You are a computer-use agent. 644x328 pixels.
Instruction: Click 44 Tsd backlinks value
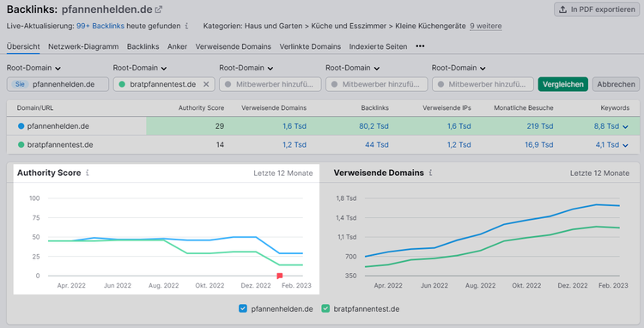tap(377, 144)
